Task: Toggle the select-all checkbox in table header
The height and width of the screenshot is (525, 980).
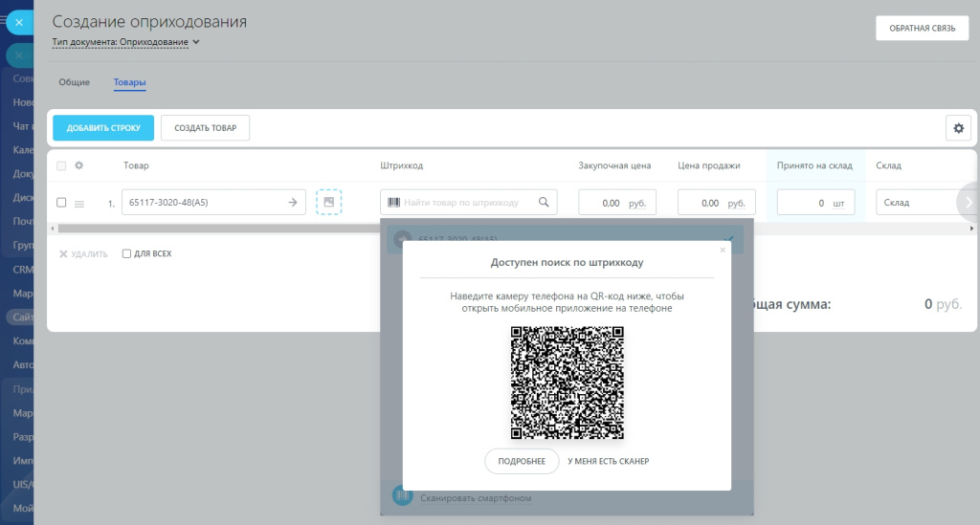Action: [61, 165]
